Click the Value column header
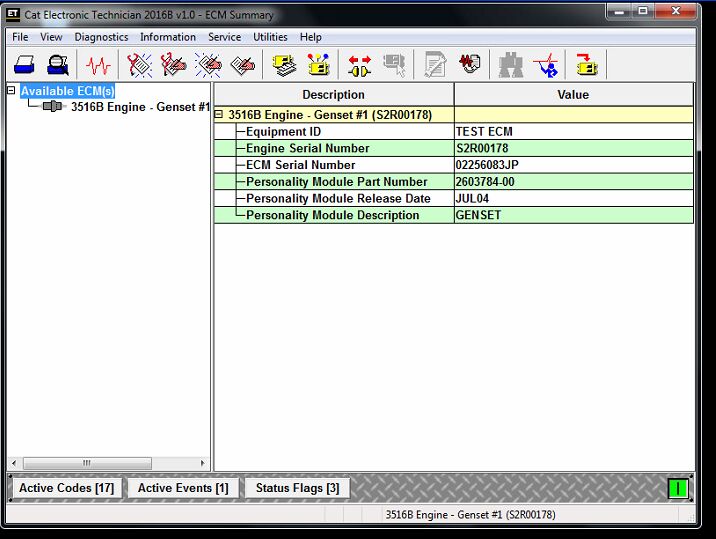This screenshot has width=716, height=539. [574, 95]
